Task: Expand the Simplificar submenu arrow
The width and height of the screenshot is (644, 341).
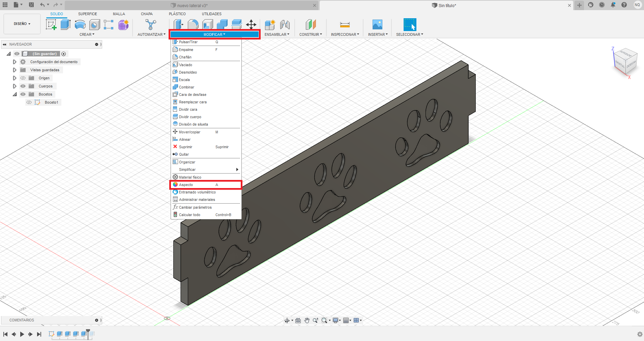Action: (x=237, y=169)
